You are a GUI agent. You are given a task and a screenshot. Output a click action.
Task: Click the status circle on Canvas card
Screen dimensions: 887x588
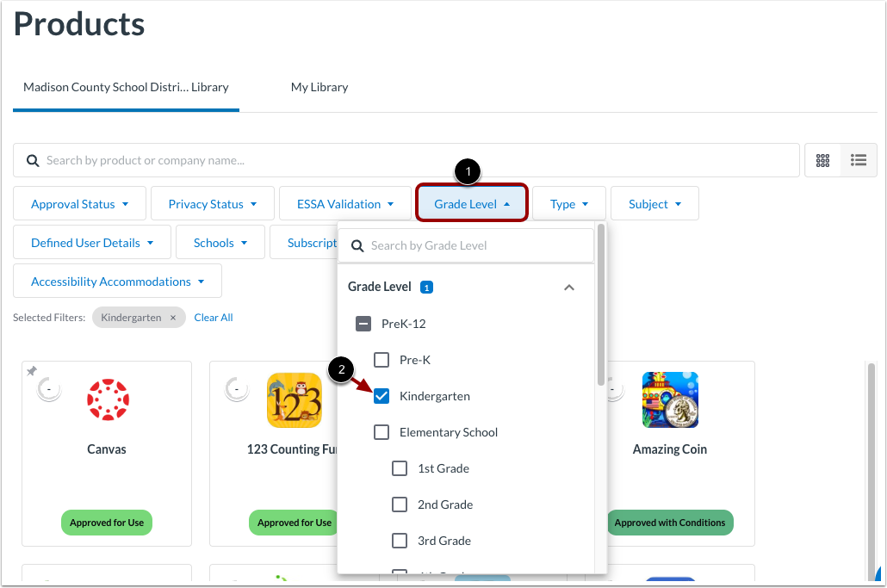(x=49, y=389)
